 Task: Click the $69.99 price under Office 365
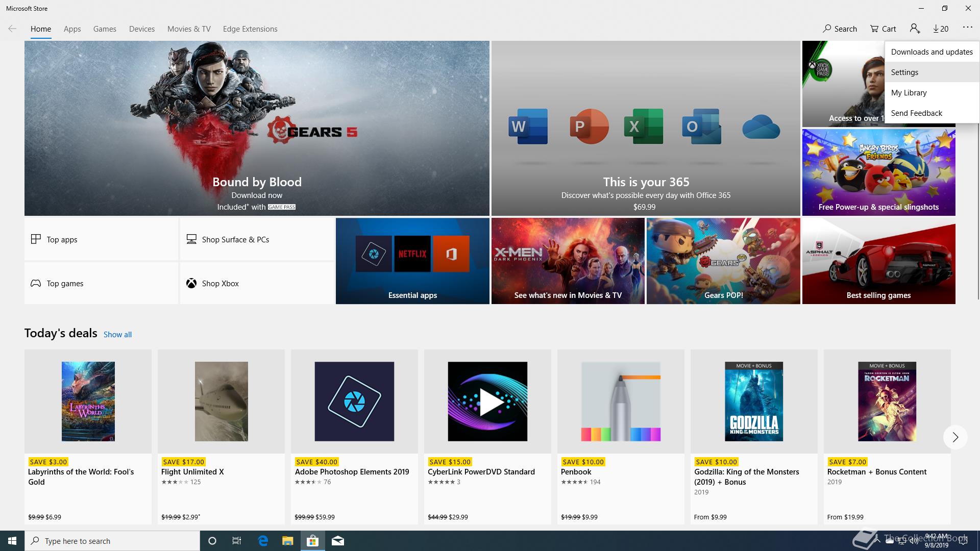coord(644,207)
